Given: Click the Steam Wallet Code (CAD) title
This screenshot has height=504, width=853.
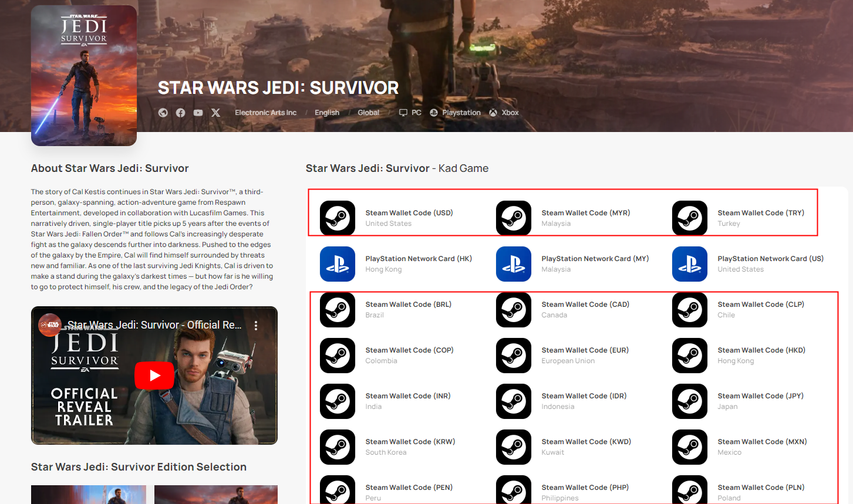Looking at the screenshot, I should [585, 305].
